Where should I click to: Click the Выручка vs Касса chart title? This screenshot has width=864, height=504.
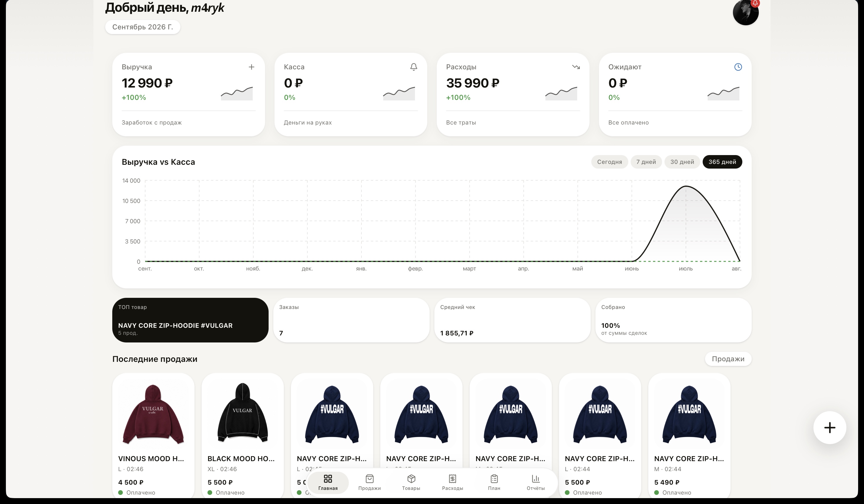158,162
